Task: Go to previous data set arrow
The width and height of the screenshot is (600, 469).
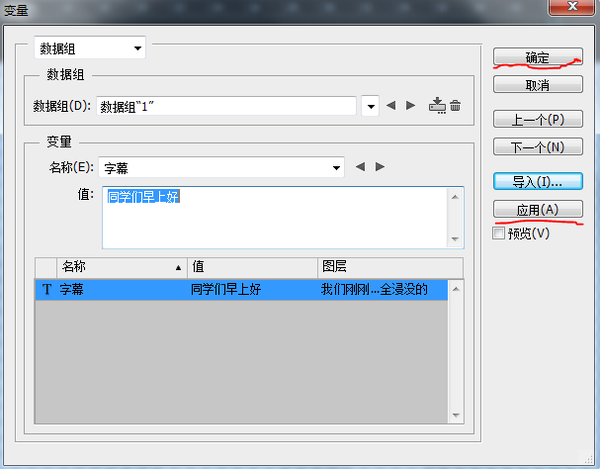Action: point(391,105)
